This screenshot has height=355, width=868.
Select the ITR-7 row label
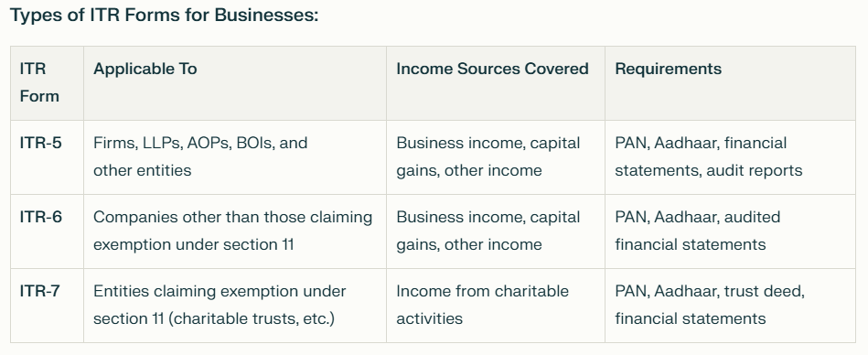40,291
